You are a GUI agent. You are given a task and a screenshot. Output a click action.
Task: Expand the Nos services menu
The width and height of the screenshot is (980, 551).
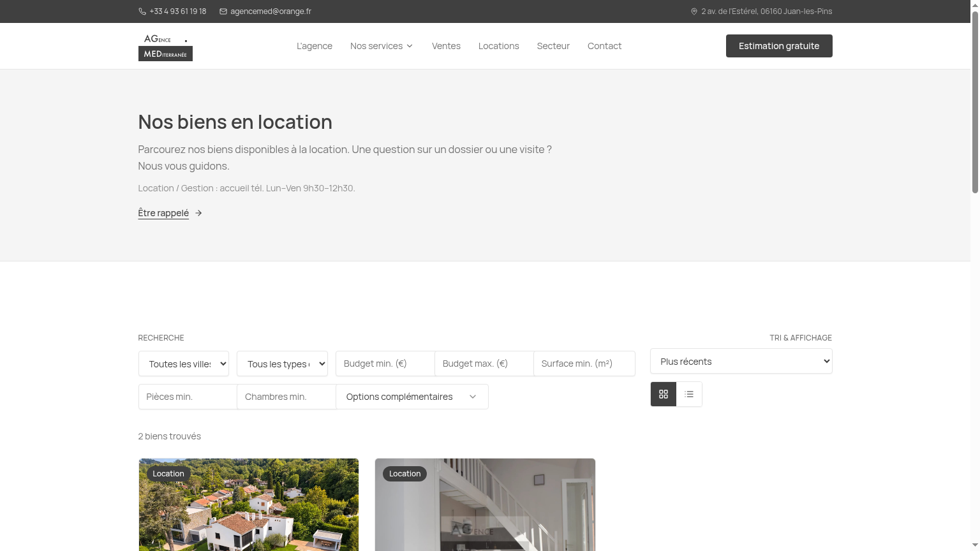[x=382, y=46]
